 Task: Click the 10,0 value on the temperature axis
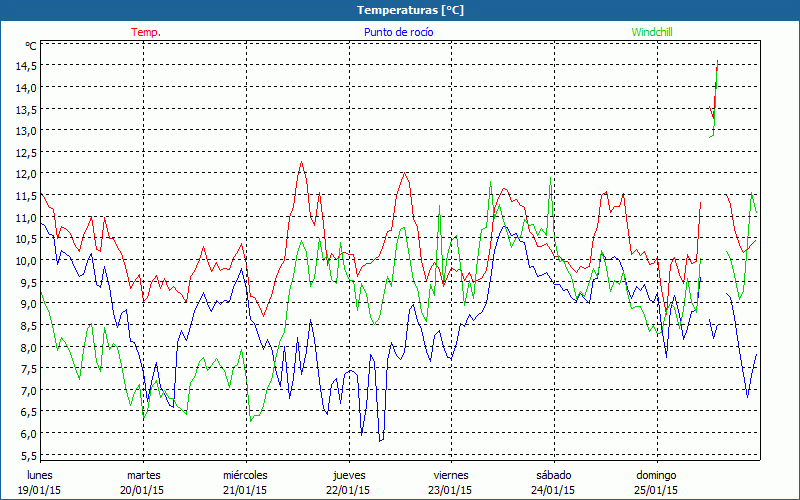coord(26,261)
